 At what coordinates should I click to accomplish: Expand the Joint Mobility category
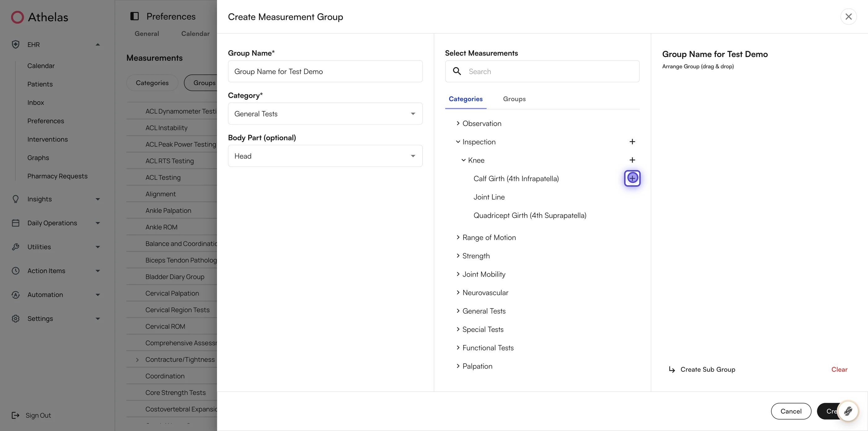(458, 274)
